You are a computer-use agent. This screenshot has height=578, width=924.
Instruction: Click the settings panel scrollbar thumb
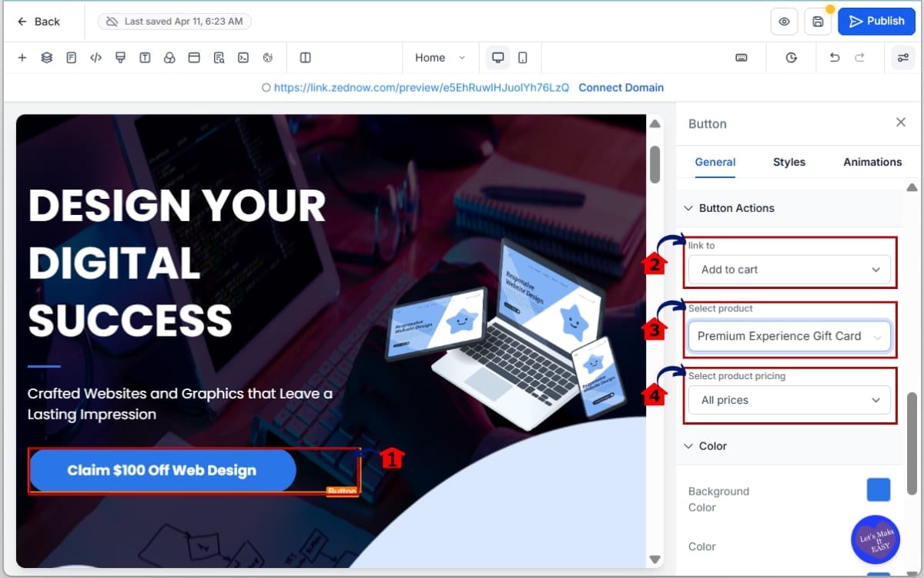coord(912,443)
